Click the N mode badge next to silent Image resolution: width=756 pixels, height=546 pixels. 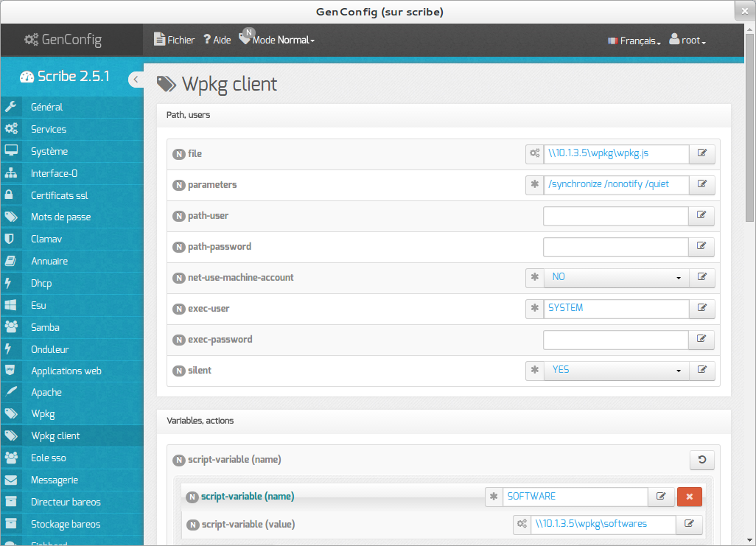coord(179,371)
